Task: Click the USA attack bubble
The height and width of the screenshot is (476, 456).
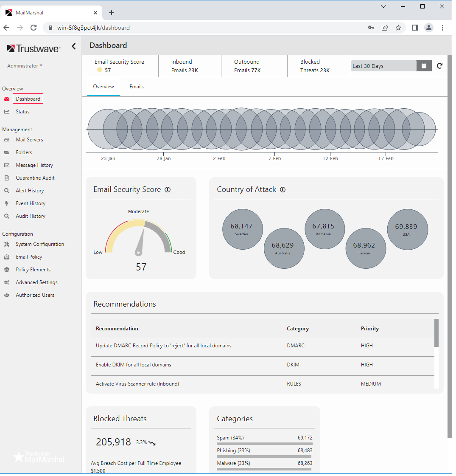Action: [x=407, y=229]
